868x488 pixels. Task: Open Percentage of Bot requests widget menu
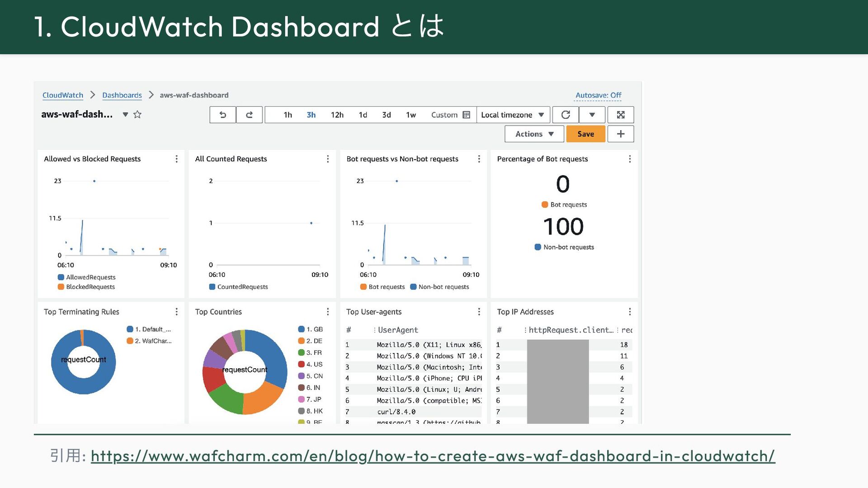[x=630, y=159]
